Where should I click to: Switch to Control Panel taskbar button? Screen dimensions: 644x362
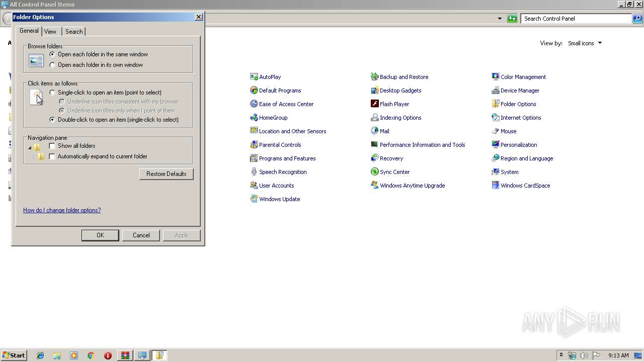pyautogui.click(x=142, y=355)
